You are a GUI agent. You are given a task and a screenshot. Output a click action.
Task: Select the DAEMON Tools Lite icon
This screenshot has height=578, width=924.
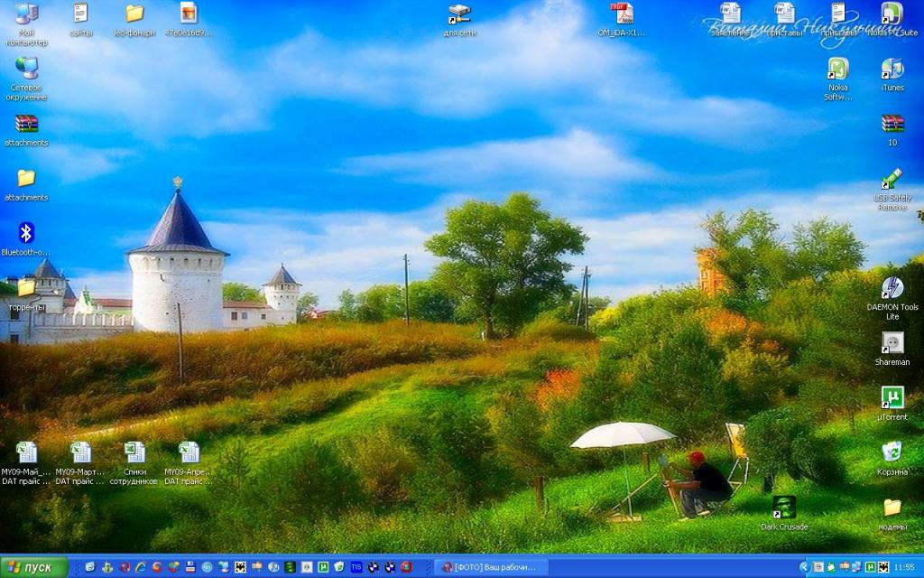point(892,289)
